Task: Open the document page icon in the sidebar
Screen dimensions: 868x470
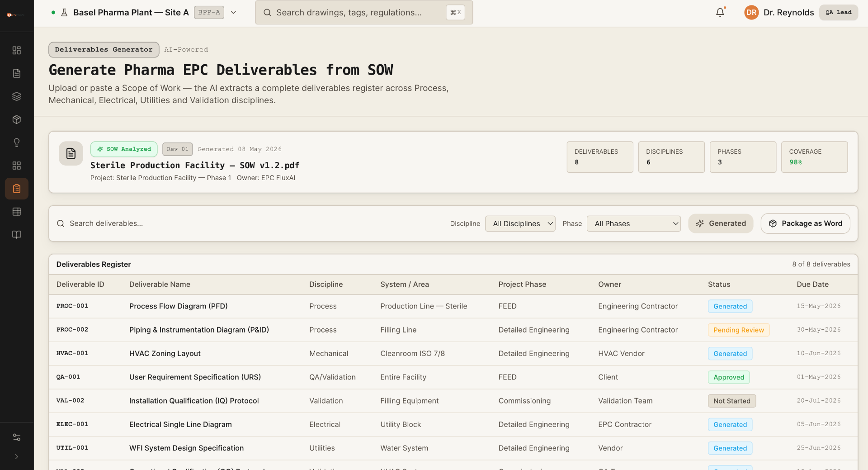Action: (x=17, y=73)
